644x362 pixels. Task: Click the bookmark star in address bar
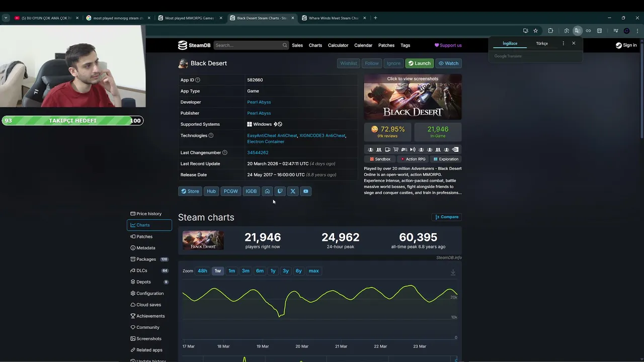535,31
